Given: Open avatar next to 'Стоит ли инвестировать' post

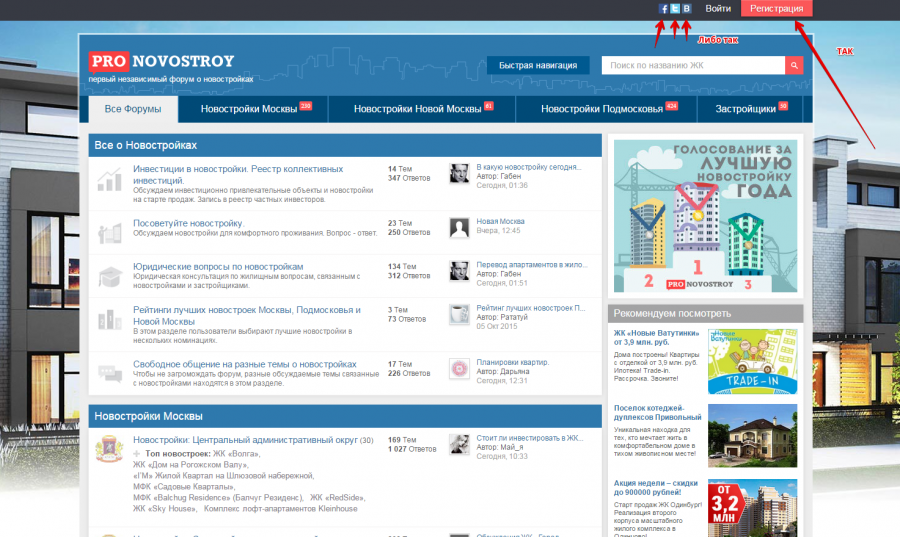Looking at the screenshot, I should tap(459, 444).
